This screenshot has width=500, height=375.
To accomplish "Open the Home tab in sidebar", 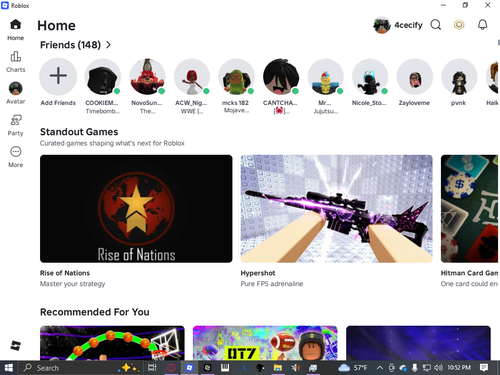I will [x=15, y=29].
